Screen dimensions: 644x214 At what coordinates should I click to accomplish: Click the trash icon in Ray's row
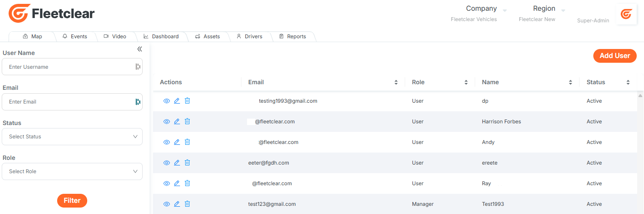187,183
